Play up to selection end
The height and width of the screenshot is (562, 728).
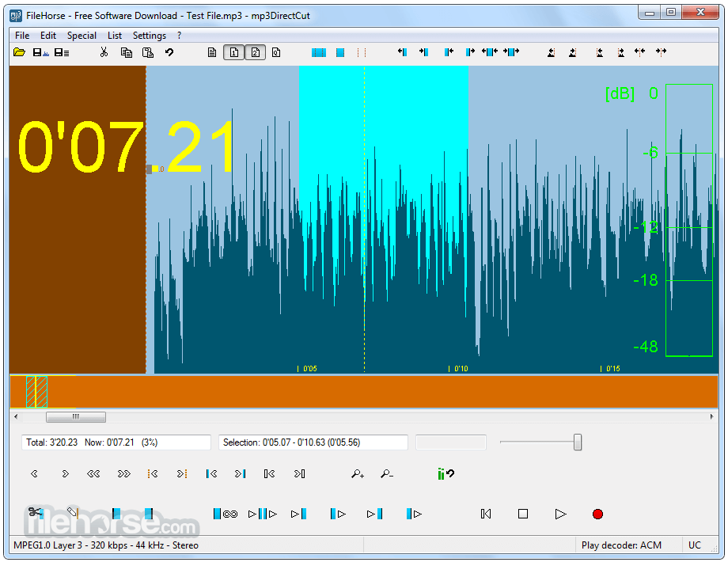tap(374, 514)
